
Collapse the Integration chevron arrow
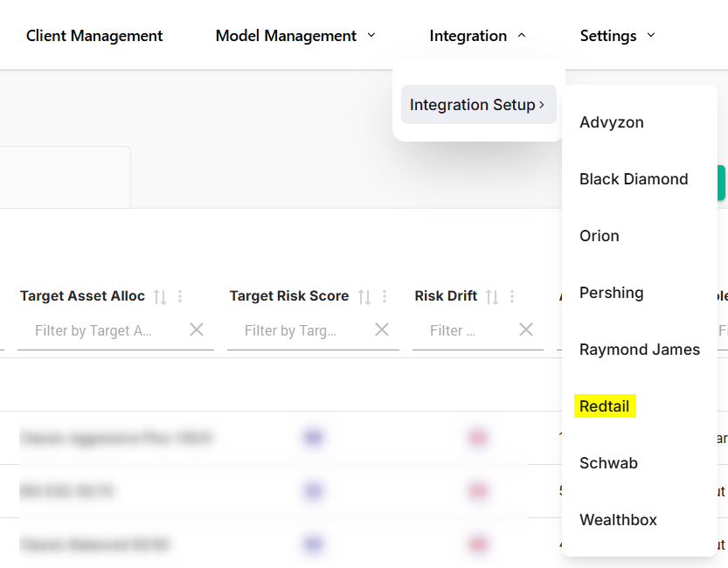click(522, 35)
